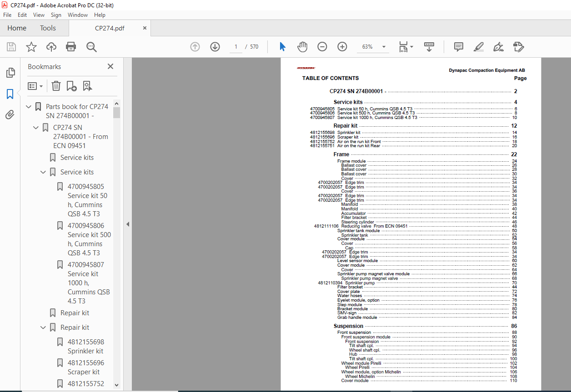Delete the selected bookmark with the trash icon

click(56, 86)
